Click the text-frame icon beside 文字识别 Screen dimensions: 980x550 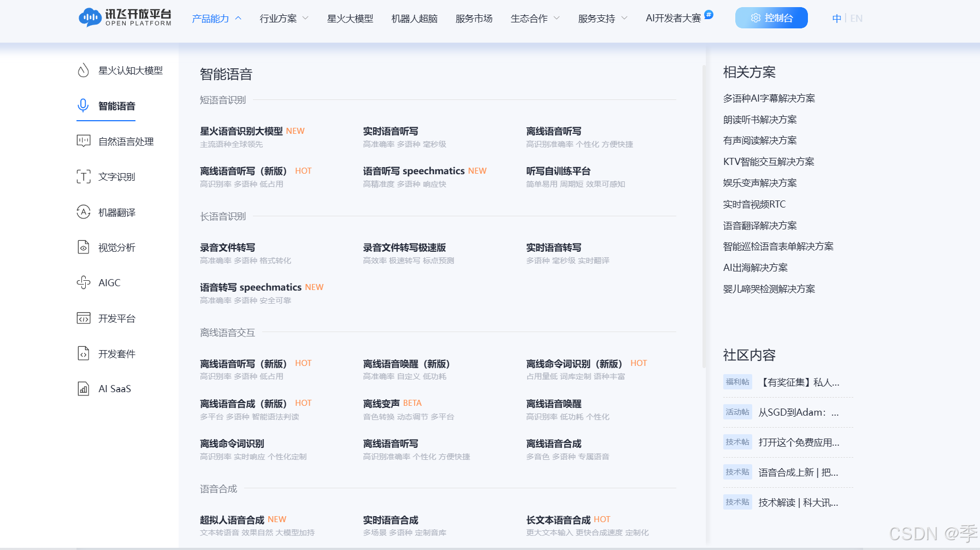point(83,176)
